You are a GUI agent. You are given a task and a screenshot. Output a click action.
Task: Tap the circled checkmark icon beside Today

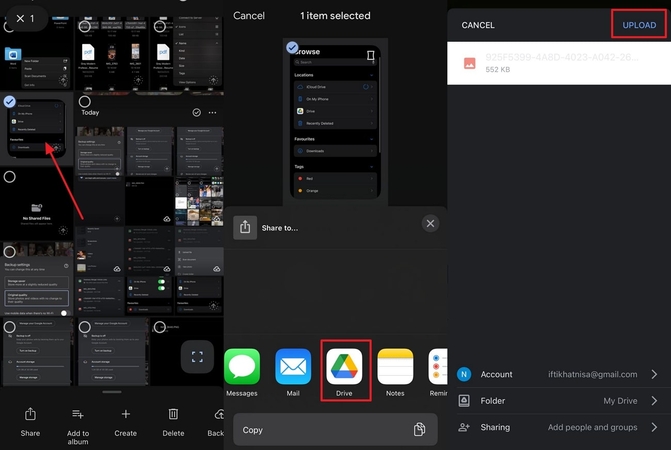coord(196,112)
